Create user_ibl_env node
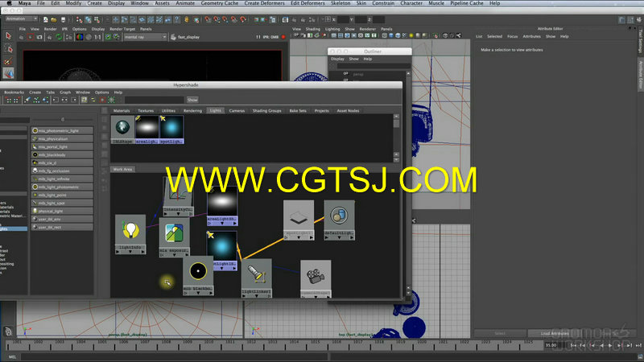 62,219
